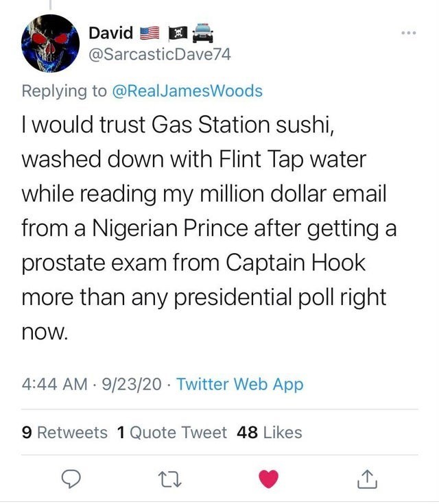Open the David display name profile link
Viewport: 439px width, 504px height.
112,32
